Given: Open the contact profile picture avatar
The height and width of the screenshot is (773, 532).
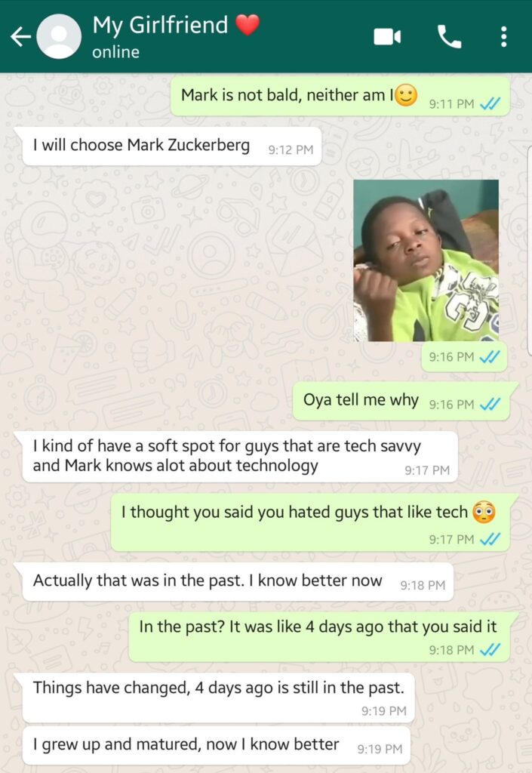Looking at the screenshot, I should click(59, 36).
